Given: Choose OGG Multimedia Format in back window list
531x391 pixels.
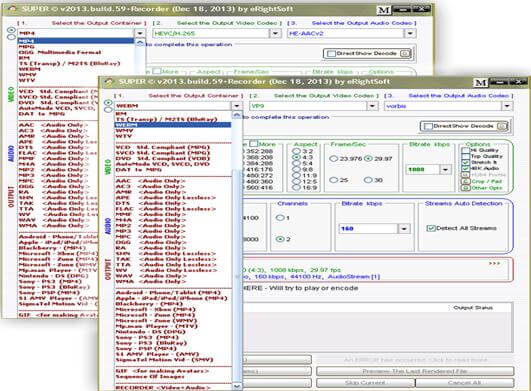Looking at the screenshot, I should [76, 52].
